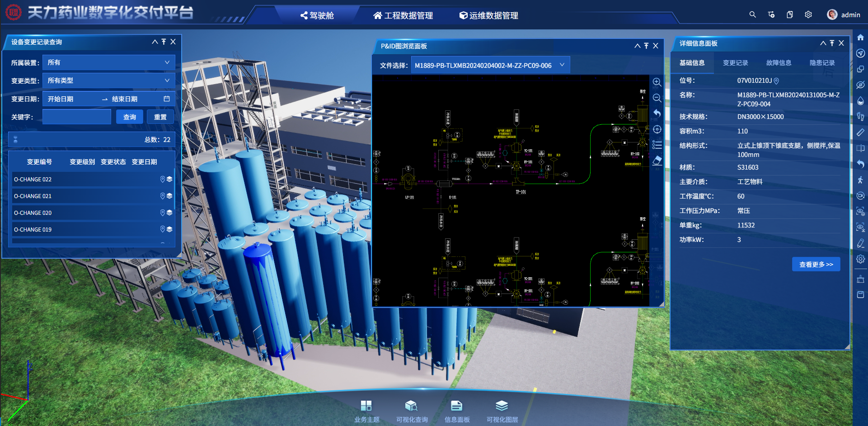Click the undo arrow in P&ID viewer toolbar

pyautogui.click(x=657, y=114)
